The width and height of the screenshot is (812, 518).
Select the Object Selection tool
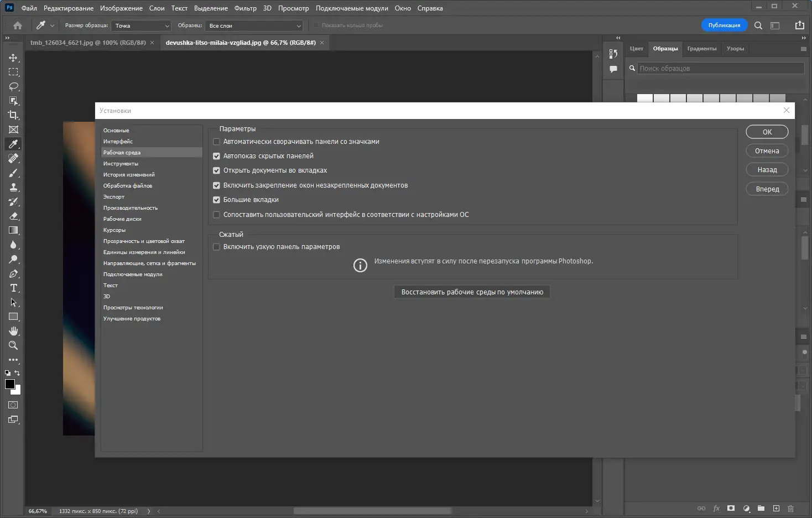point(13,101)
